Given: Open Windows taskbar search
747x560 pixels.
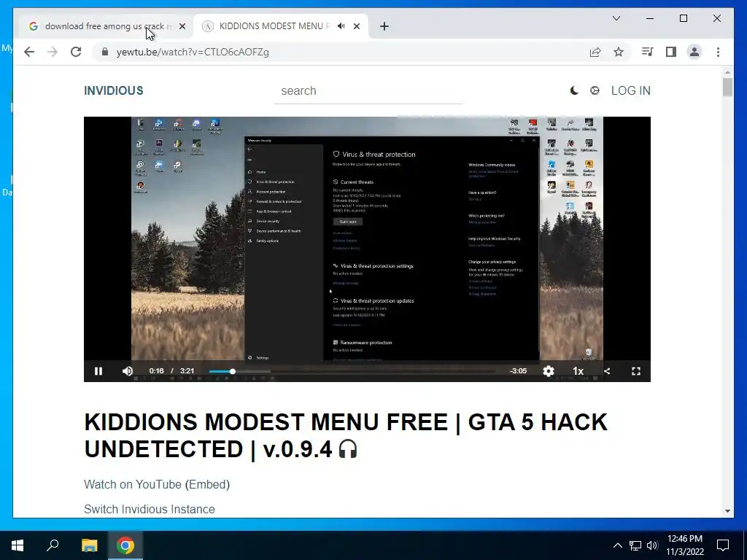Looking at the screenshot, I should click(x=53, y=545).
